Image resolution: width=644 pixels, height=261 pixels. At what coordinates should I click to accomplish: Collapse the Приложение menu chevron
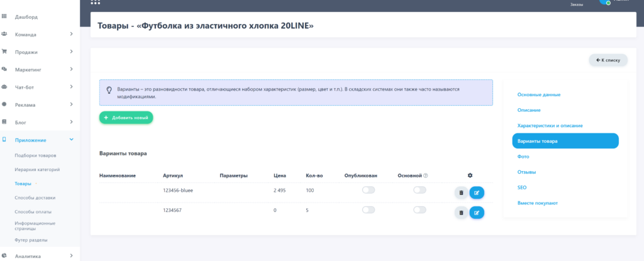72,140
